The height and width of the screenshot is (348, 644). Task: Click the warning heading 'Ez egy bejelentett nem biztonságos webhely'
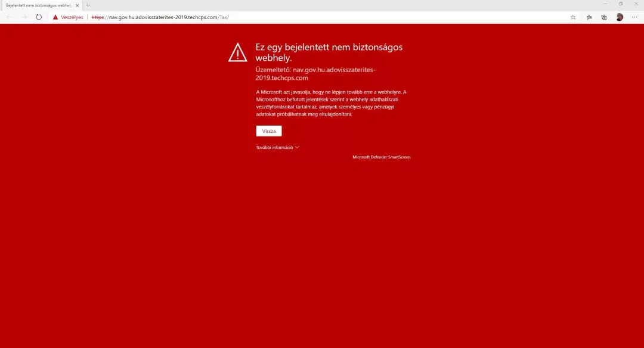(329, 52)
